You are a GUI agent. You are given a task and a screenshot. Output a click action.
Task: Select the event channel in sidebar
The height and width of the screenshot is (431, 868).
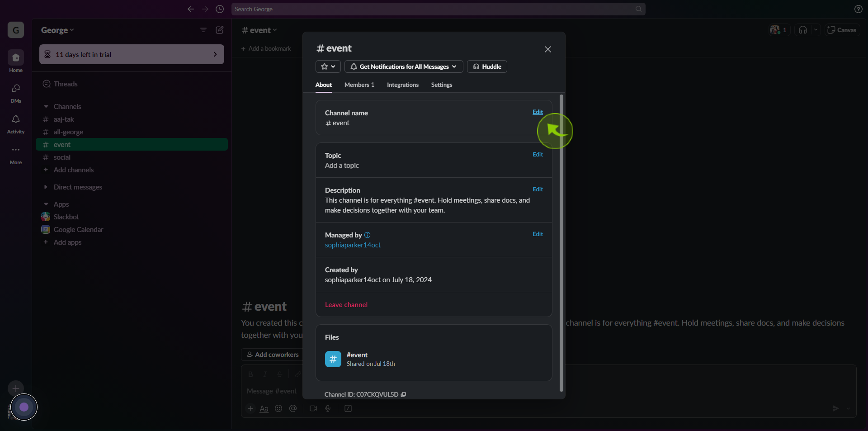coord(132,145)
